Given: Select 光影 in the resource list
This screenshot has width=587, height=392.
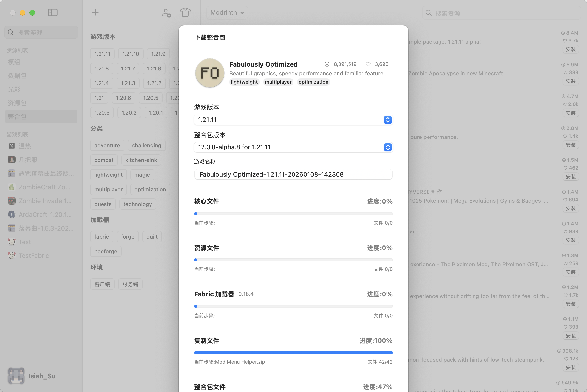Looking at the screenshot, I should click(14, 89).
